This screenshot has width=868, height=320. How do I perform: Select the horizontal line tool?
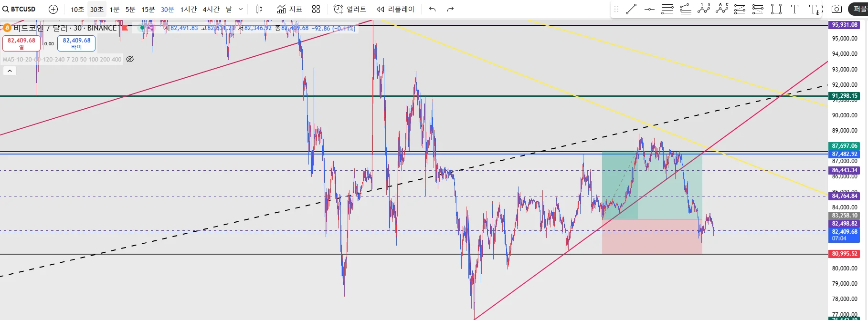[649, 9]
